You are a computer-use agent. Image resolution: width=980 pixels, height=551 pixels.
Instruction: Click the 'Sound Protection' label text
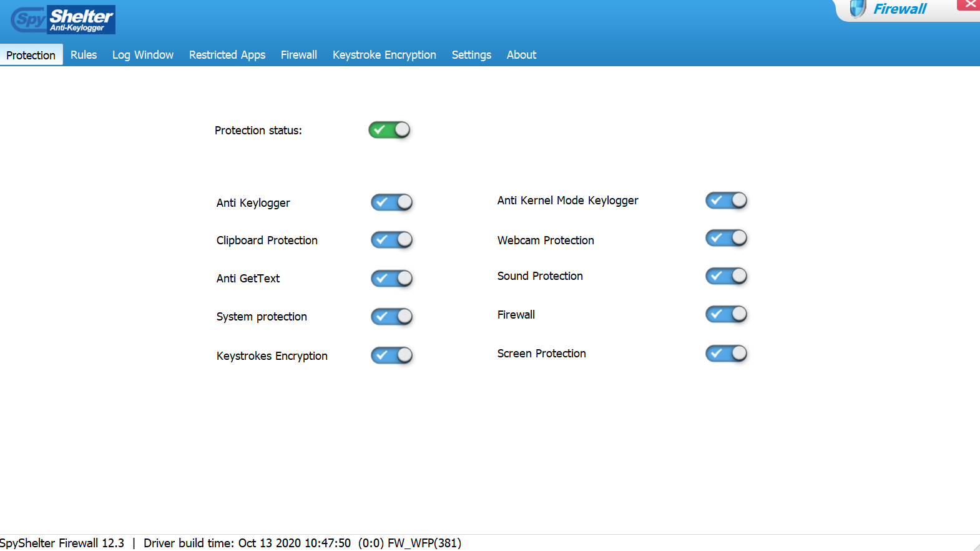(540, 276)
